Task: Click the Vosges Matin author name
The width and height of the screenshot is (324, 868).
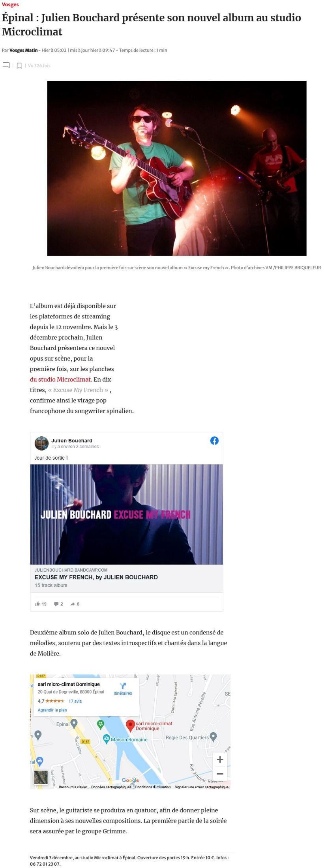Action: pos(23,50)
